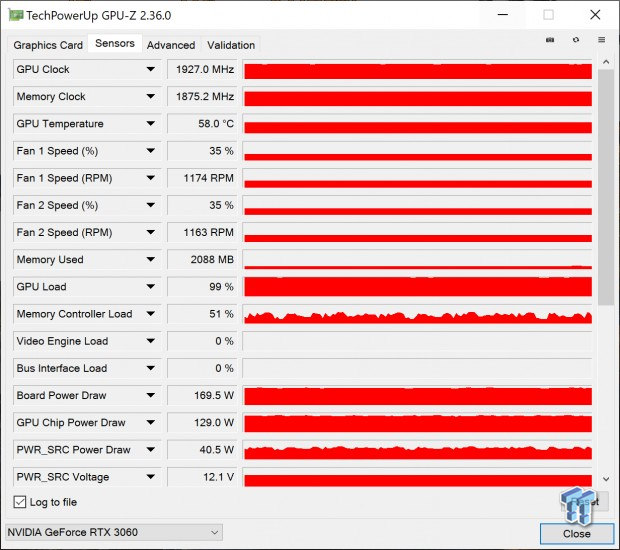Click the 129.0 W chip power value

click(x=202, y=422)
